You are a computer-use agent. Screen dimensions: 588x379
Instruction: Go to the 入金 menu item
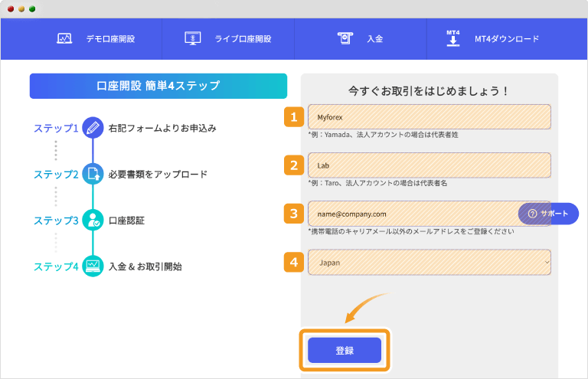[374, 38]
